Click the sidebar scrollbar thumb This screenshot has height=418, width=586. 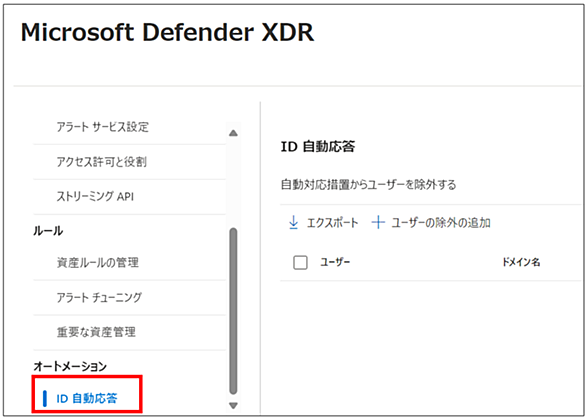tap(233, 311)
